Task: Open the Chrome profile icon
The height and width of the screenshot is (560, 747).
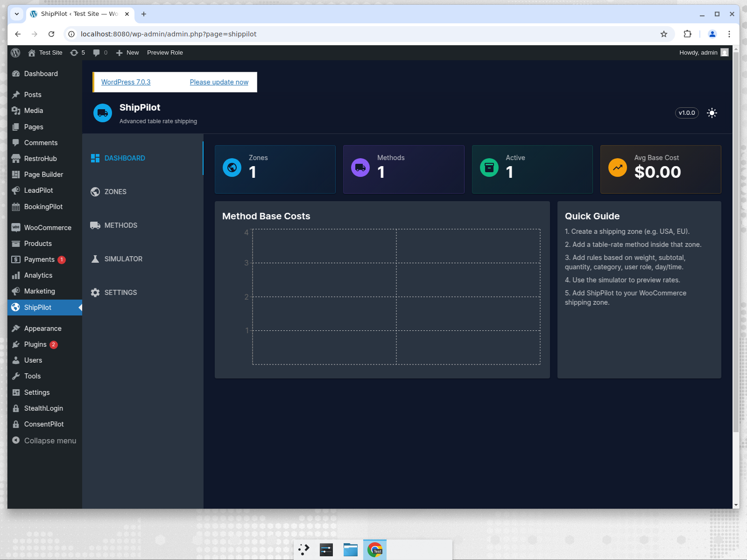Action: coord(712,34)
